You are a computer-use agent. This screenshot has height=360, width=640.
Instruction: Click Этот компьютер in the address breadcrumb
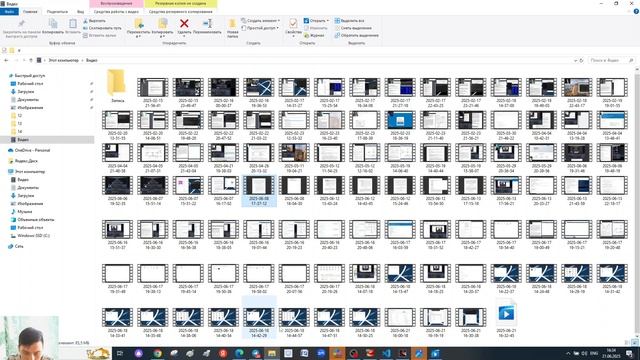click(63, 60)
